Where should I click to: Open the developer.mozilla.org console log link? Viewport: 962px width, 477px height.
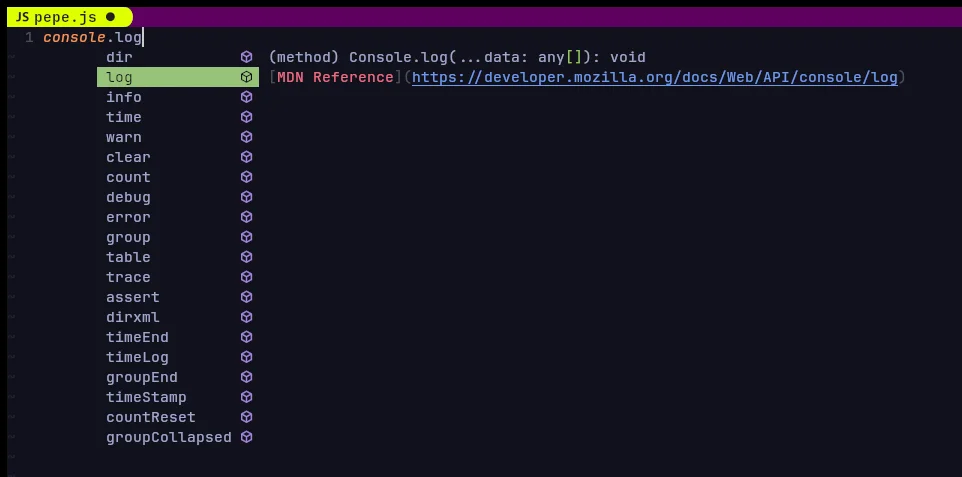pos(655,77)
